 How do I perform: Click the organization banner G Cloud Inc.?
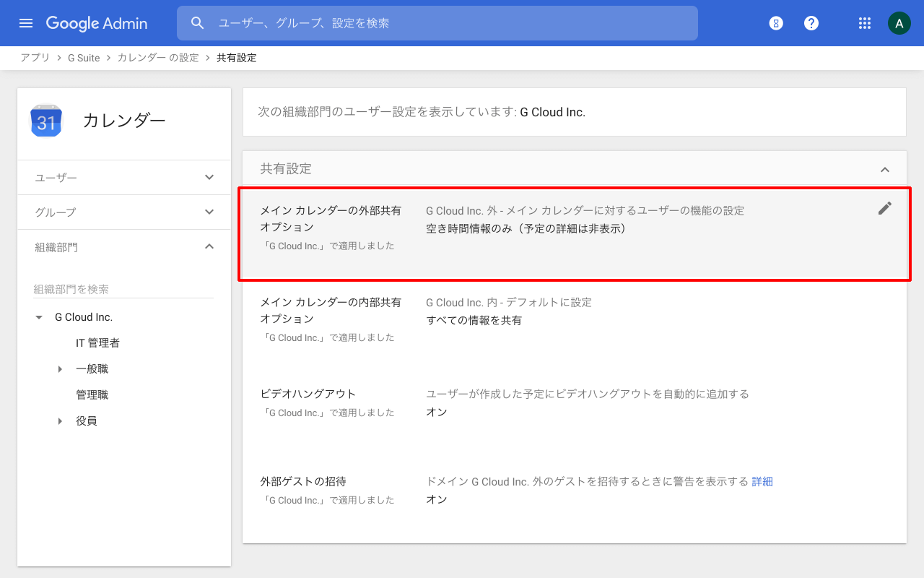(552, 112)
